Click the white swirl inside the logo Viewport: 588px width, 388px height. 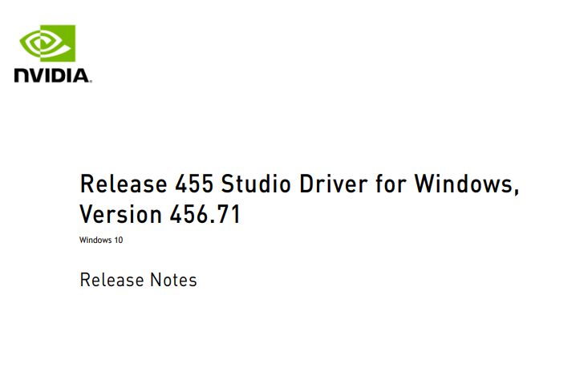(45, 43)
